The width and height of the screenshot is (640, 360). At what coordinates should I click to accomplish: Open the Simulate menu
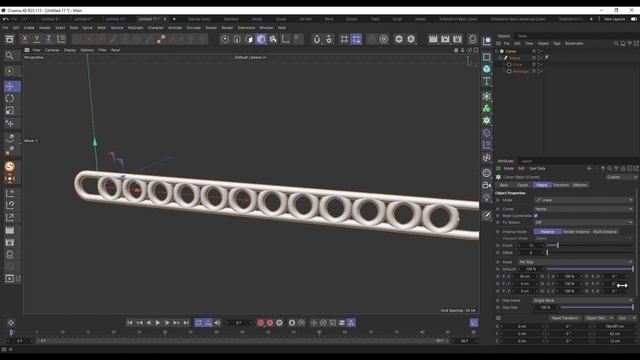(193, 28)
